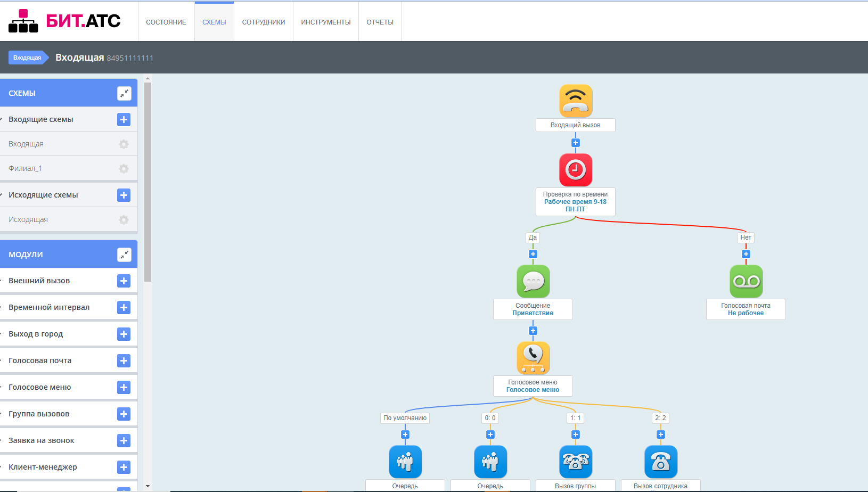Click the Входящая breadcrumb tag
Viewport: 868px width, 492px height.
(x=27, y=58)
